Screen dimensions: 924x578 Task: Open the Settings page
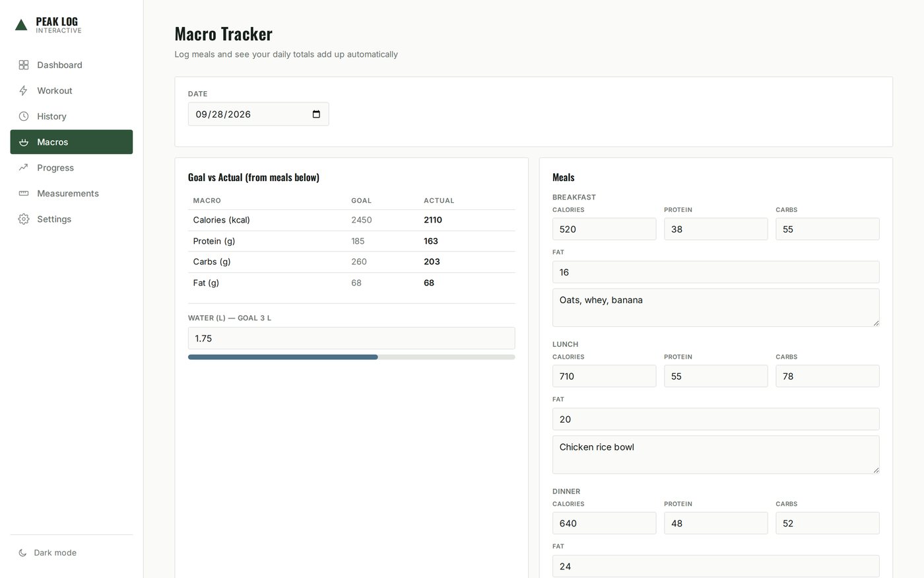pos(71,219)
